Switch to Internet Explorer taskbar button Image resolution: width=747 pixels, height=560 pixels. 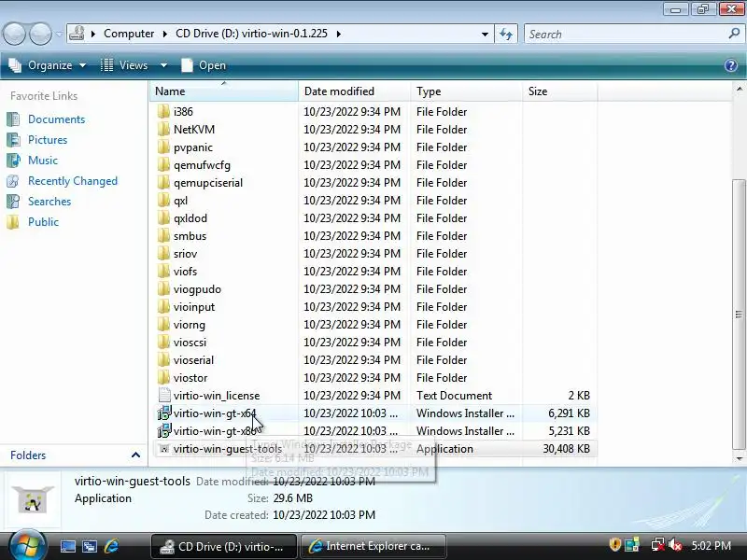[373, 546]
